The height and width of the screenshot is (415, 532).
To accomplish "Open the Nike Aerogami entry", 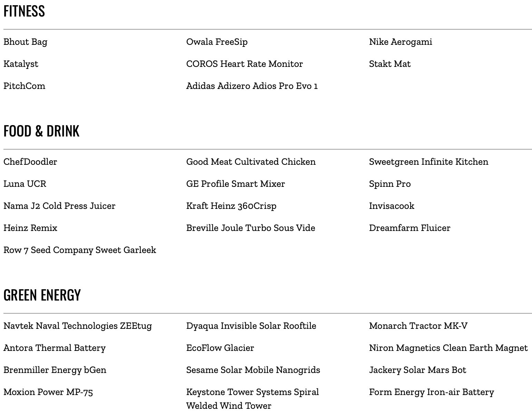I will coord(401,42).
